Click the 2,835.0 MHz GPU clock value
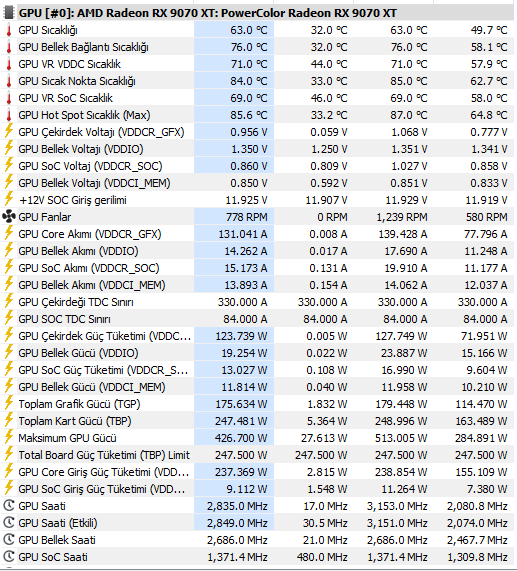The width and height of the screenshot is (517, 571). [237, 506]
